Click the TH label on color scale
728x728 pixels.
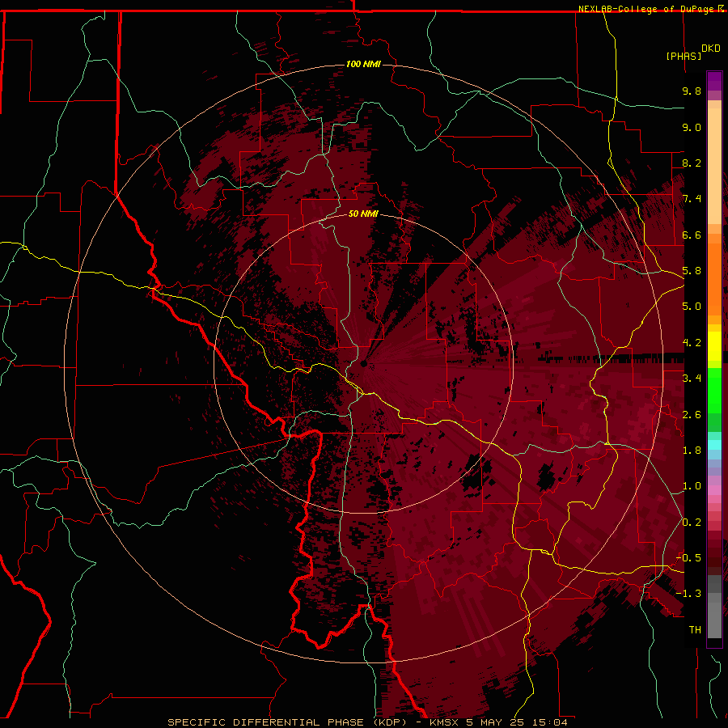tap(695, 630)
